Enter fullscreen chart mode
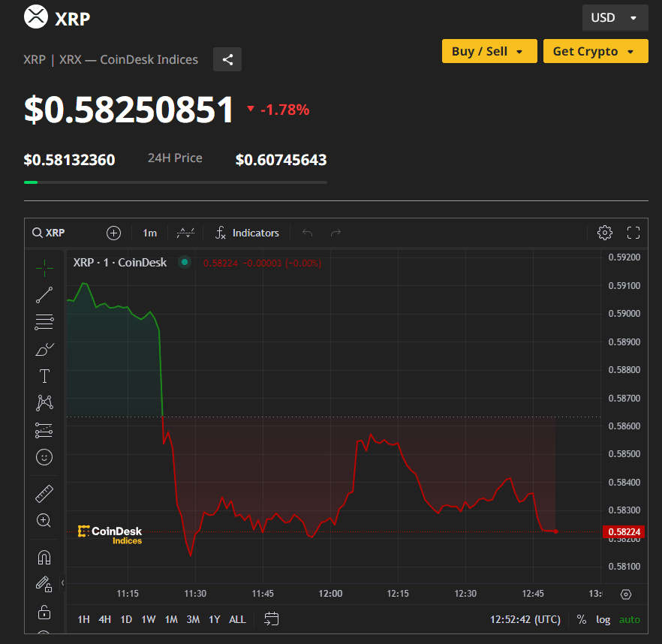This screenshot has width=662, height=644. (633, 233)
